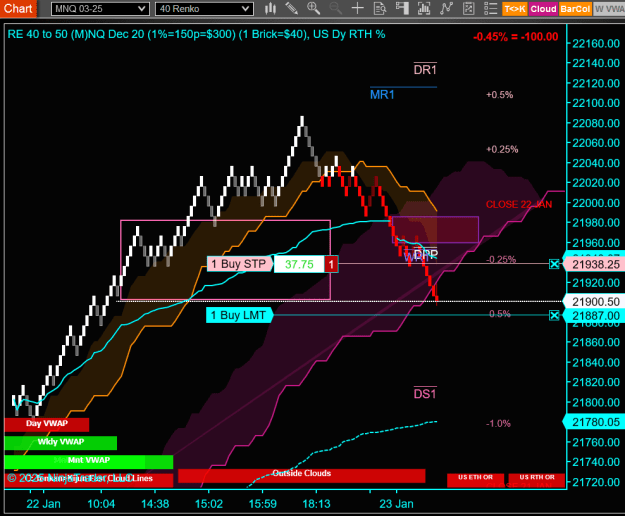Click the 21900.50 current price marker
The image size is (625, 516).
[594, 302]
